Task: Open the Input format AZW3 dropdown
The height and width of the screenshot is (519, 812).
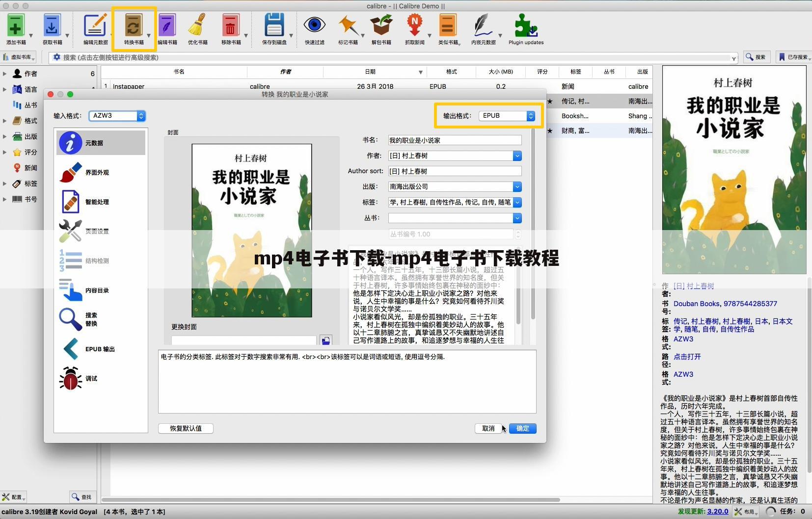Action: 117,116
